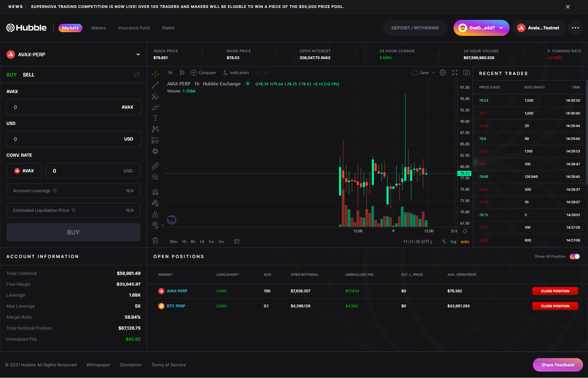Go to the Wallet page

tap(168, 28)
